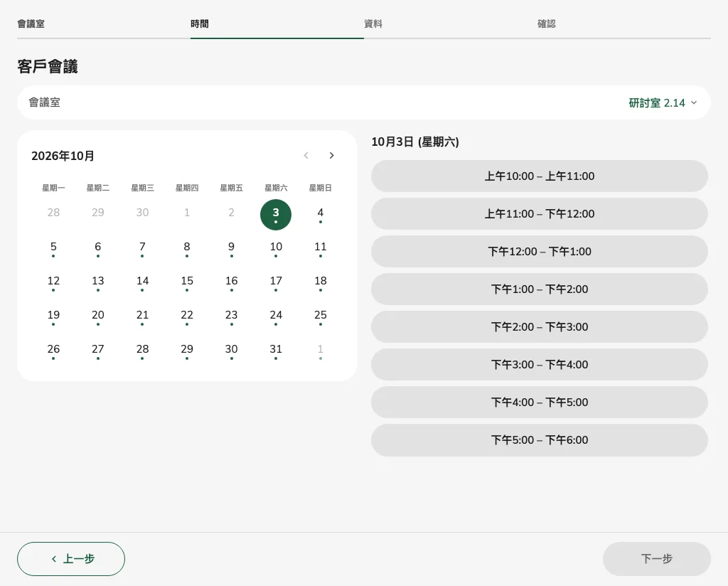Go to the next month in calendar
The height and width of the screenshot is (586, 728).
(331, 156)
